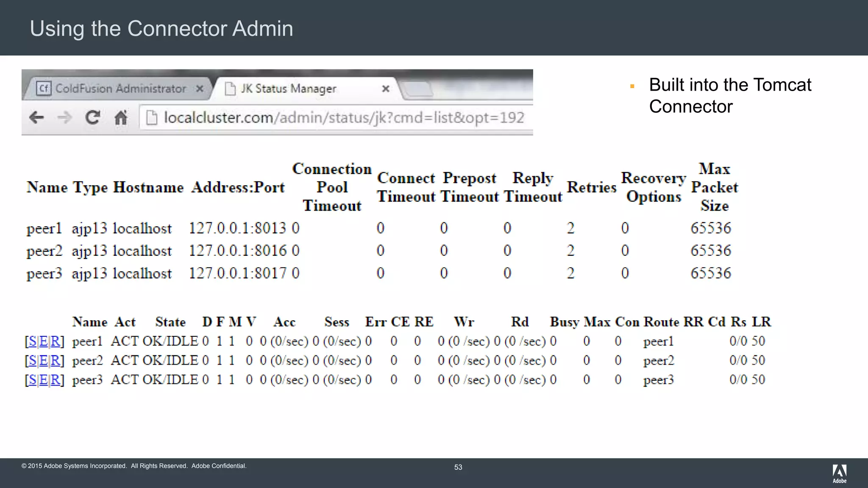Viewport: 868px width, 488px height.
Task: Open a new browser tab
Action: point(417,89)
